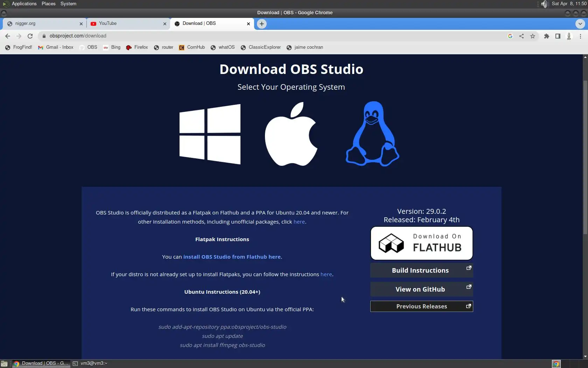Viewport: 588px width, 368px height.
Task: Select the Windows operating system logo
Action: tap(210, 134)
